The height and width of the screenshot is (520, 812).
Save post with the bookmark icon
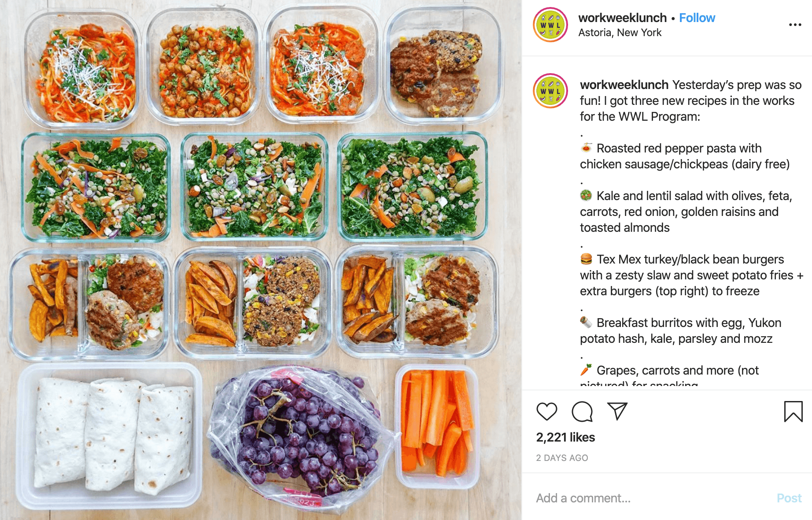[x=794, y=412]
